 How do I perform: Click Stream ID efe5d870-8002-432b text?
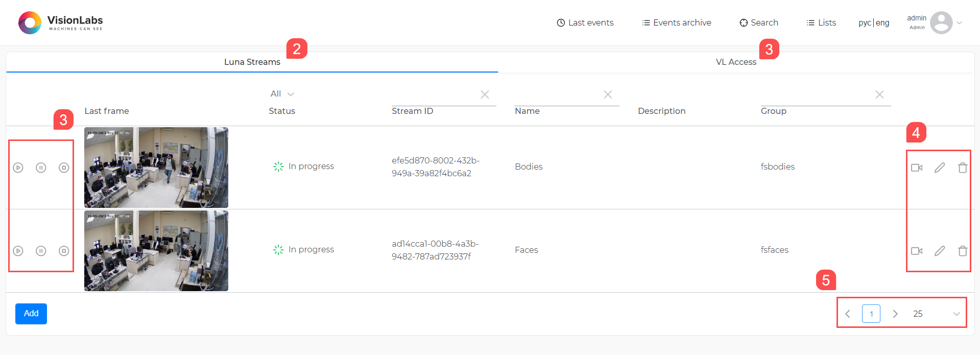[x=436, y=167]
